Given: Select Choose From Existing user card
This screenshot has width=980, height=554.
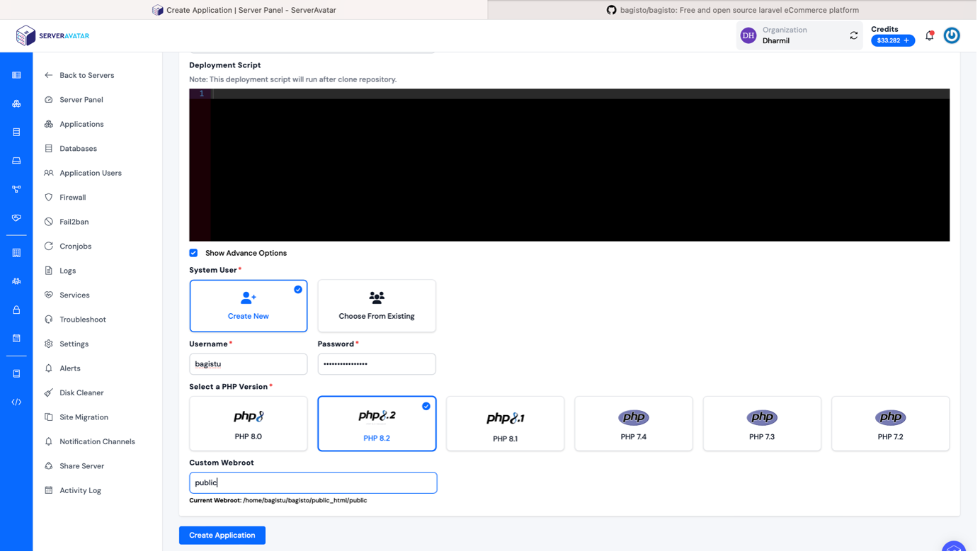Looking at the screenshot, I should pos(378,307).
